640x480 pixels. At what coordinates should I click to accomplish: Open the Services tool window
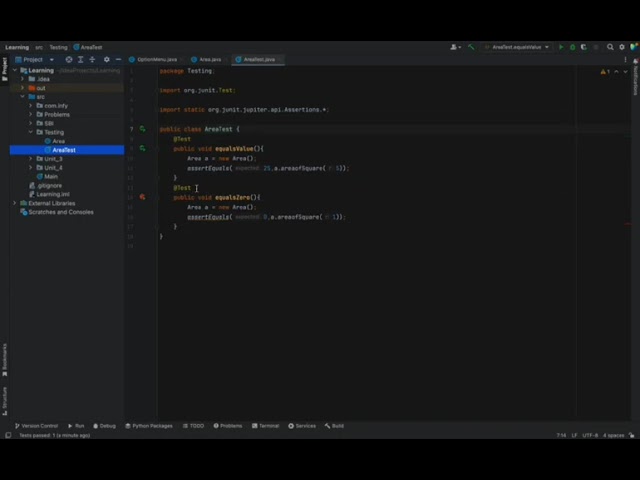[x=302, y=426]
